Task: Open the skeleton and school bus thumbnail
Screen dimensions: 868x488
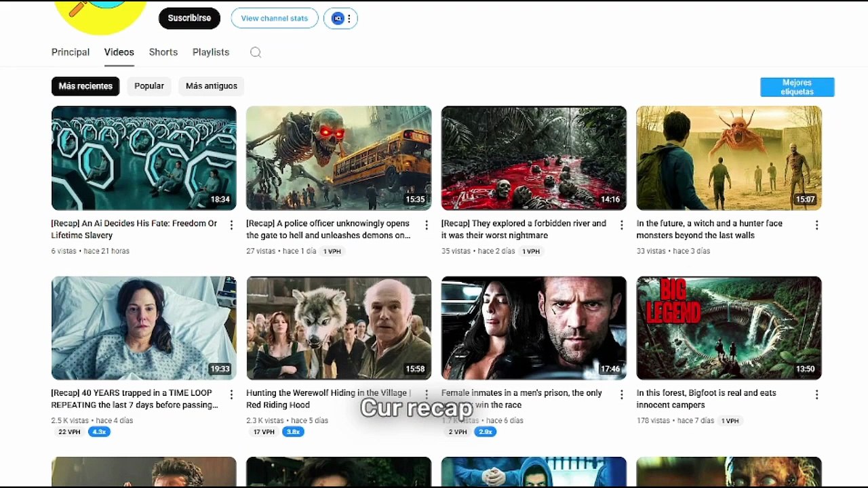Action: pos(339,158)
